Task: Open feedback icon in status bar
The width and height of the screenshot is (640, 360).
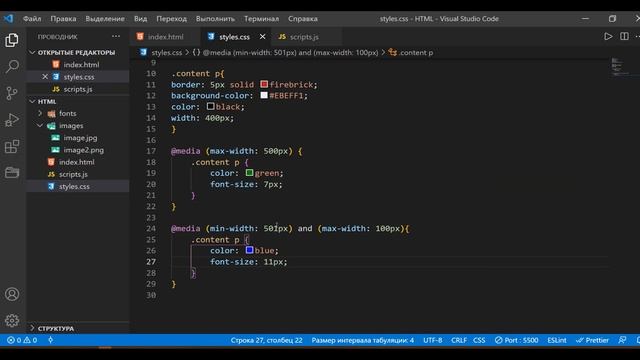Action: pos(622,340)
